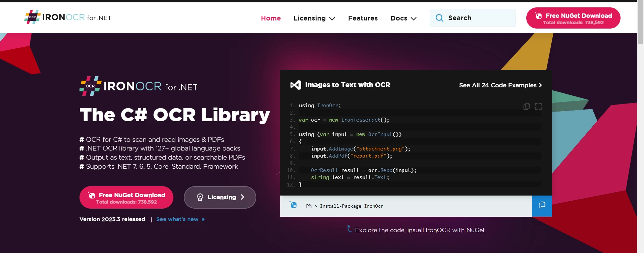Open See All 24 Code Examples link
Viewport: 644px width, 253px height.
500,85
